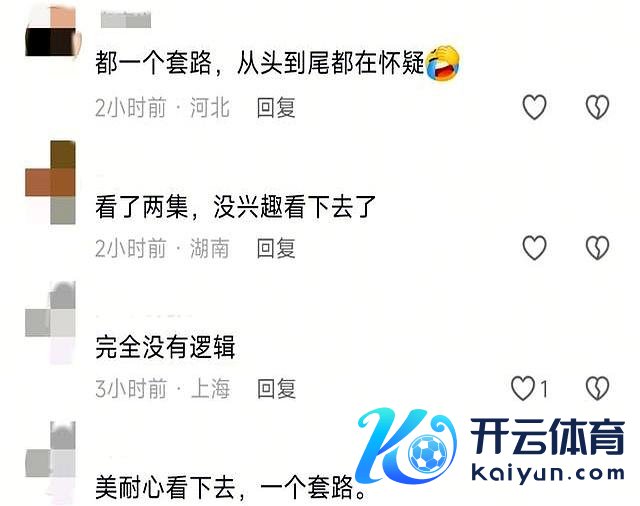Reply to the Hebei comment via 回复
Viewport: 640px width, 506px height.
(x=276, y=107)
